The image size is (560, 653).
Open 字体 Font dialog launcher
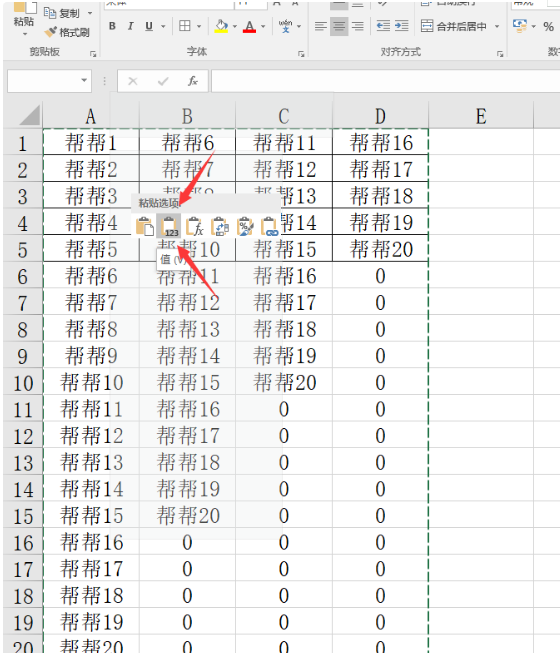pos(301,54)
